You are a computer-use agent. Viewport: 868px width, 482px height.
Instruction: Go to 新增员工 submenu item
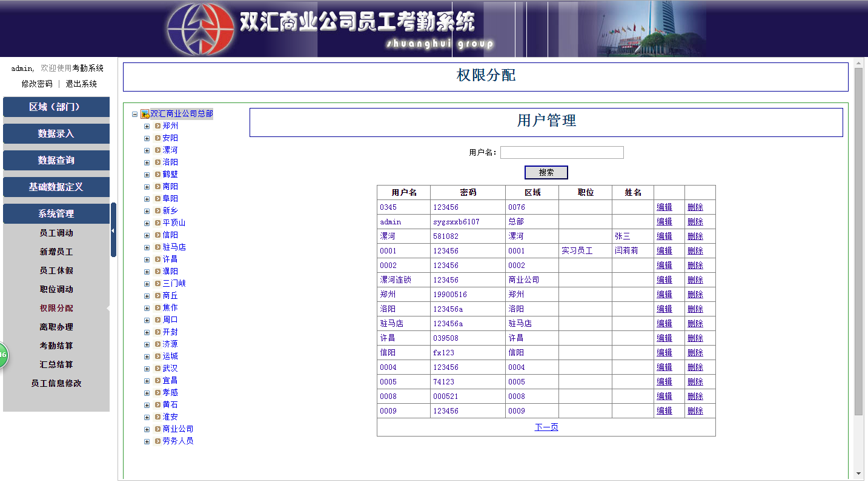coord(56,252)
